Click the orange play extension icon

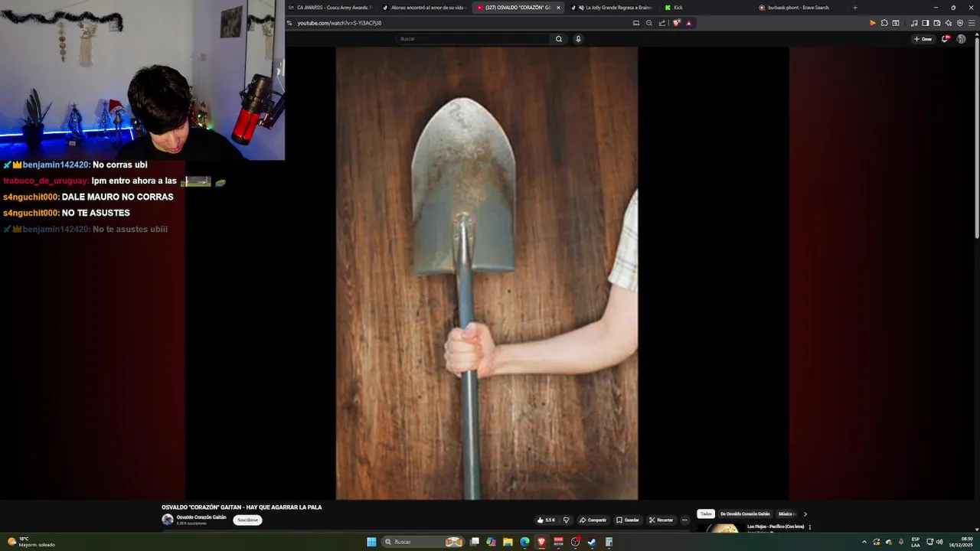872,23
